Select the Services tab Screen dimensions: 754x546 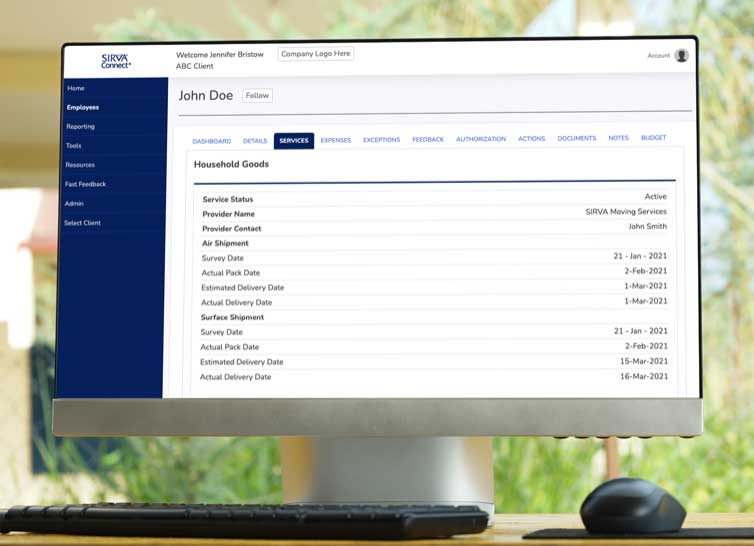294,140
